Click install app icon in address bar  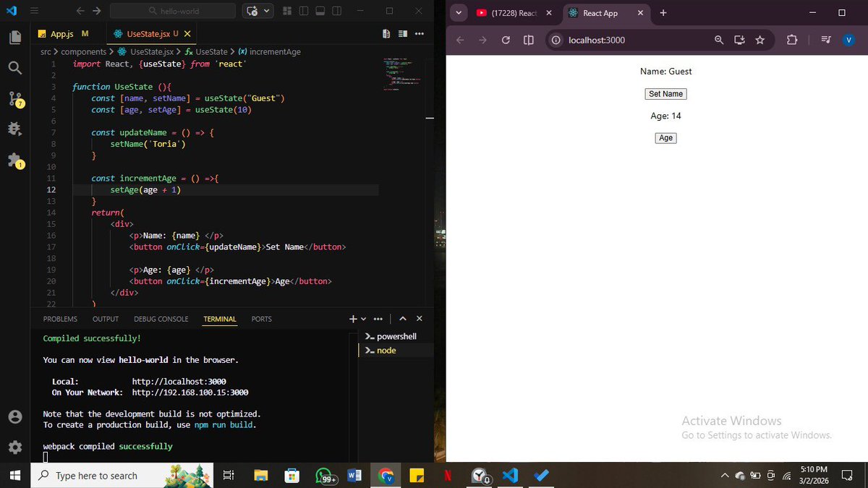pos(739,40)
